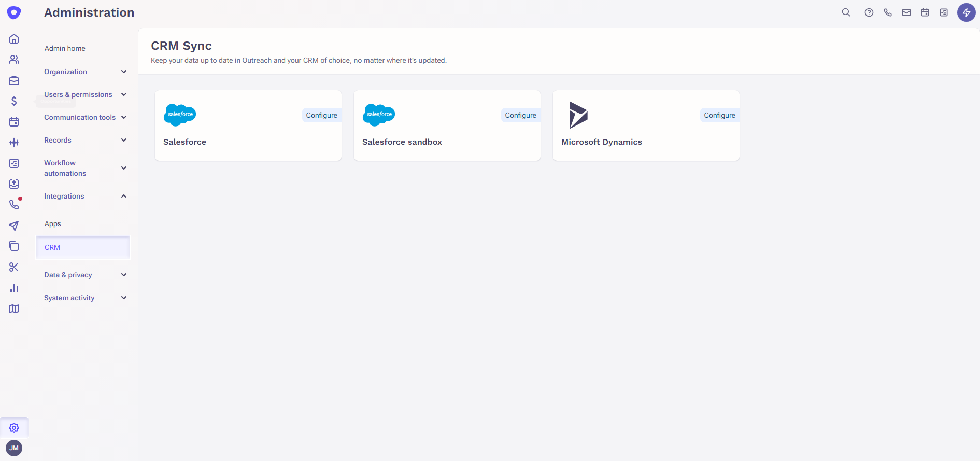Image resolution: width=980 pixels, height=461 pixels.
Task: Click the System activity label
Action: coord(69,298)
